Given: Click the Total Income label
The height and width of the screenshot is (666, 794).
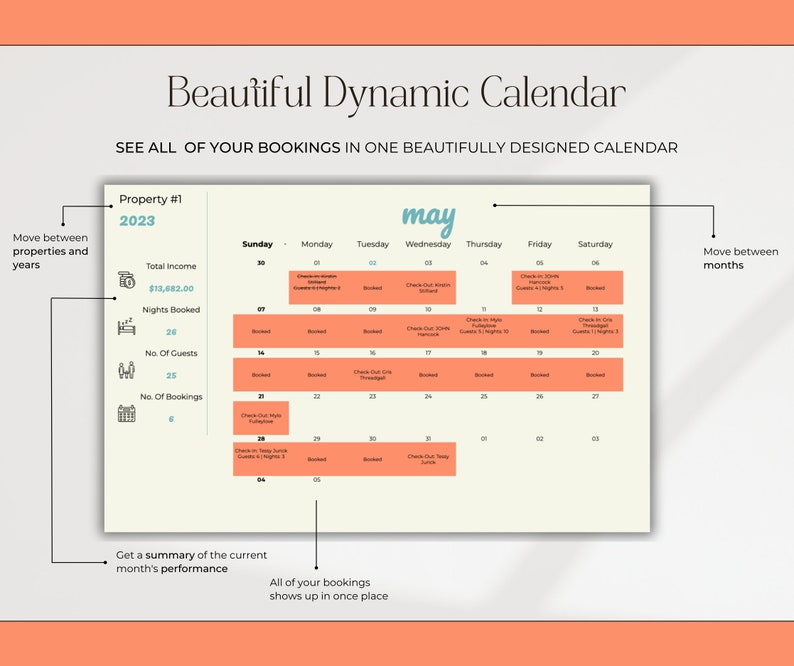Looking at the screenshot, I should click(x=171, y=266).
